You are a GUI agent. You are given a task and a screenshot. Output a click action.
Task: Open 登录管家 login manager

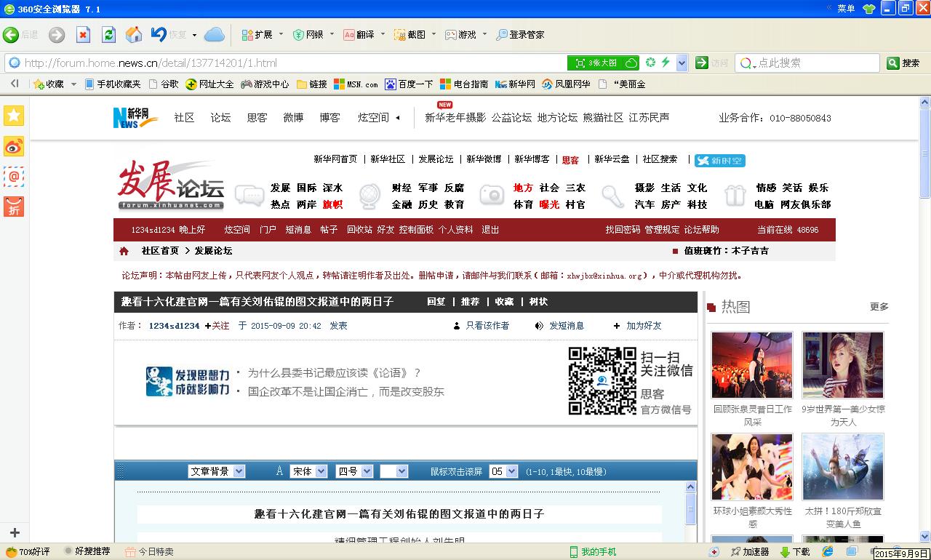[x=520, y=34]
